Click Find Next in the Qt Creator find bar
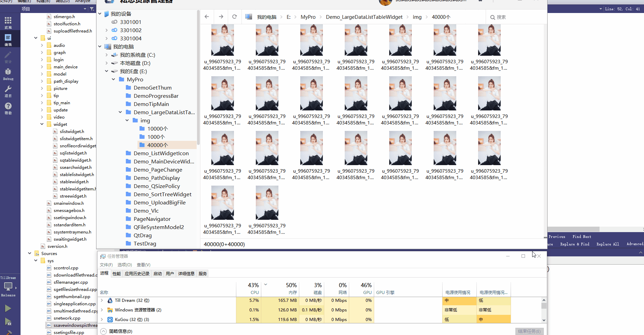This screenshot has height=335, width=644. (x=582, y=237)
